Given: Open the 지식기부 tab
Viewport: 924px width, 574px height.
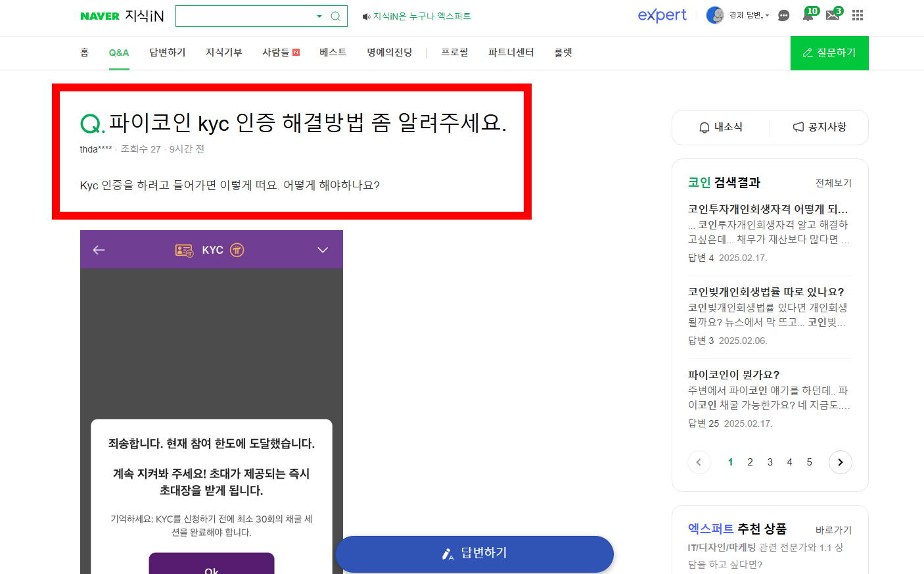Looking at the screenshot, I should [224, 53].
